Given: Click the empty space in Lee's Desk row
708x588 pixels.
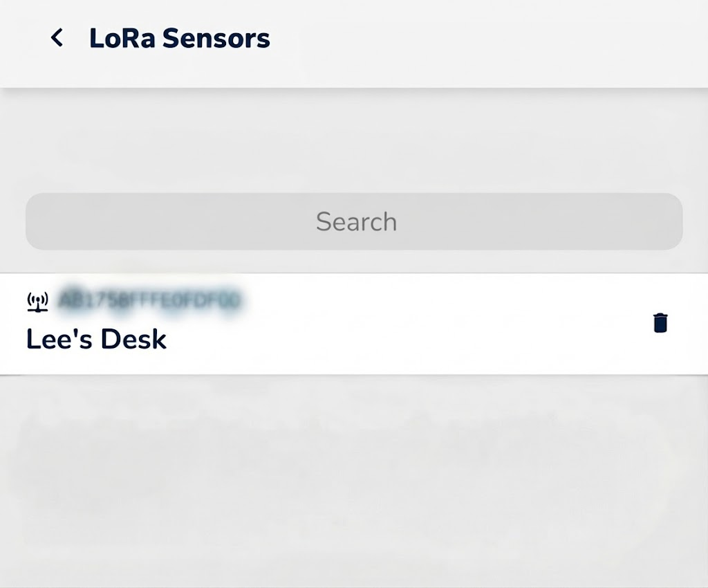Looking at the screenshot, I should pyautogui.click(x=407, y=324).
